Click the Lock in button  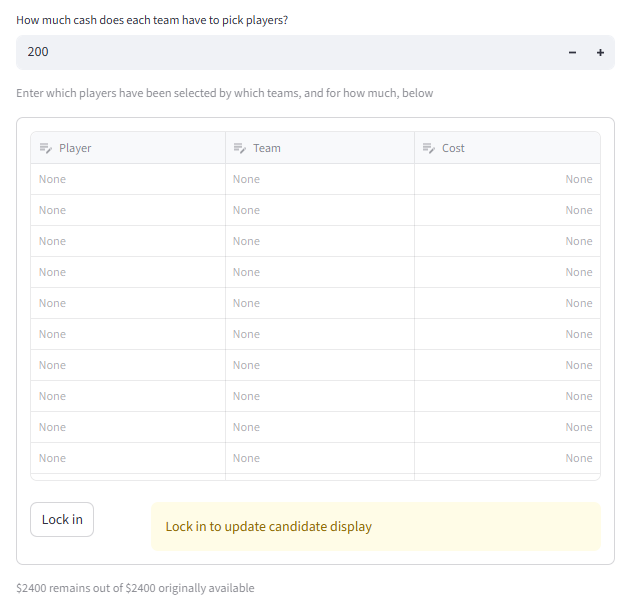62,520
